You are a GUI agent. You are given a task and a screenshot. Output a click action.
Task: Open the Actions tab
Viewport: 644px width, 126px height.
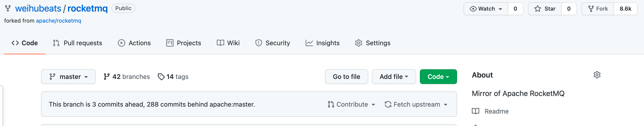(x=134, y=43)
